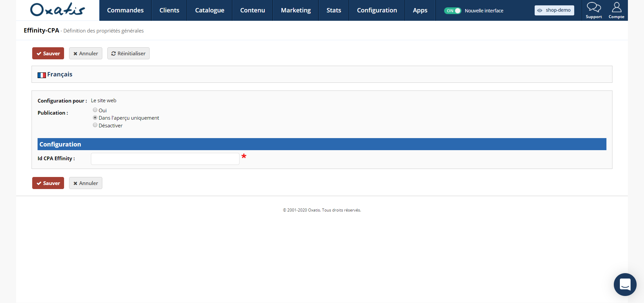The width and height of the screenshot is (644, 303).
Task: Open the Commandes menu
Action: (125, 10)
